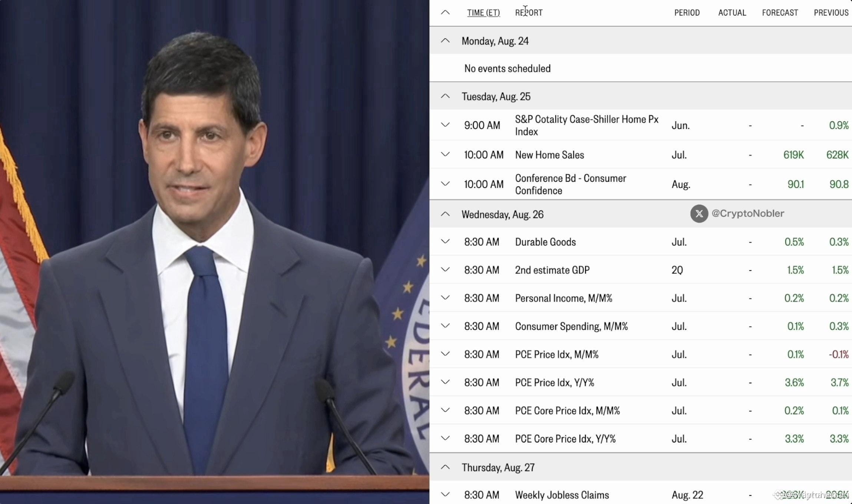
Task: Expand the PCE Price Idx, Y/Y% row
Action: click(x=445, y=382)
